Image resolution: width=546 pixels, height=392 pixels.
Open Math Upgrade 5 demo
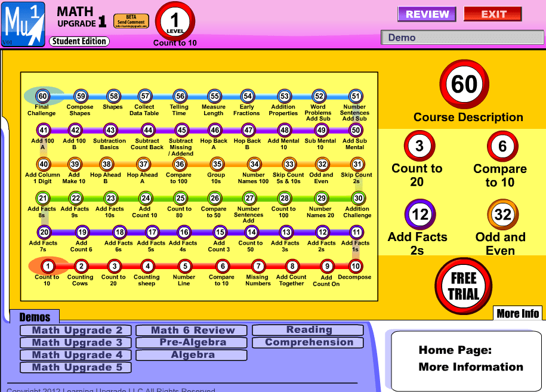[x=76, y=368]
